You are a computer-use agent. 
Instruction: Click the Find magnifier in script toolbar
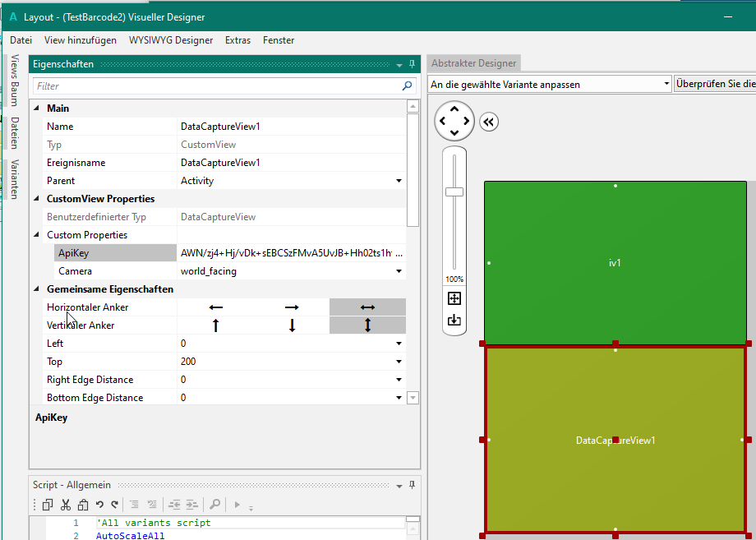(x=214, y=505)
